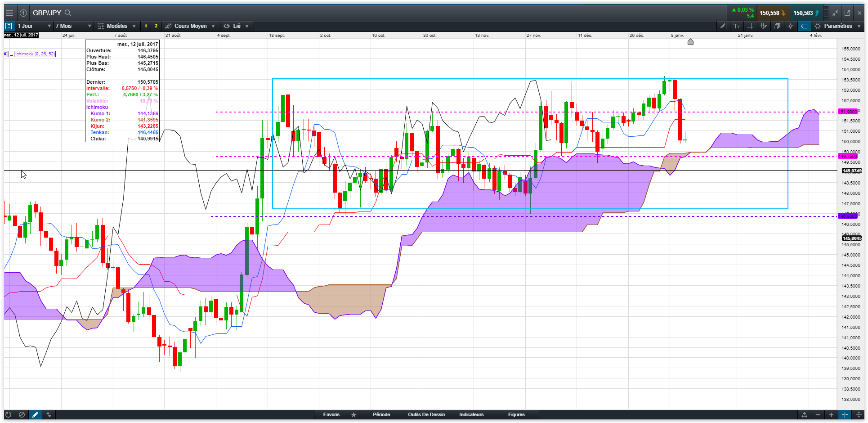868x423 pixels.
Task: Open the Lié linked view dropdown
Action: point(237,26)
